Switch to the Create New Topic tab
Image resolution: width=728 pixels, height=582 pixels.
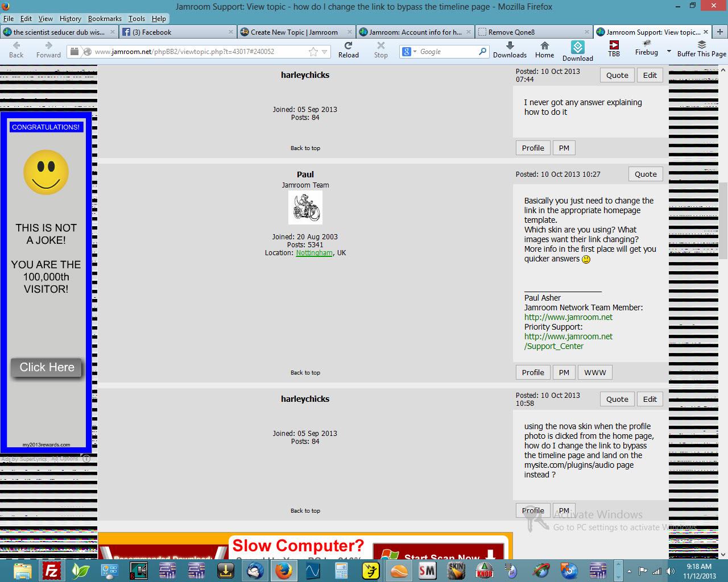[294, 32]
